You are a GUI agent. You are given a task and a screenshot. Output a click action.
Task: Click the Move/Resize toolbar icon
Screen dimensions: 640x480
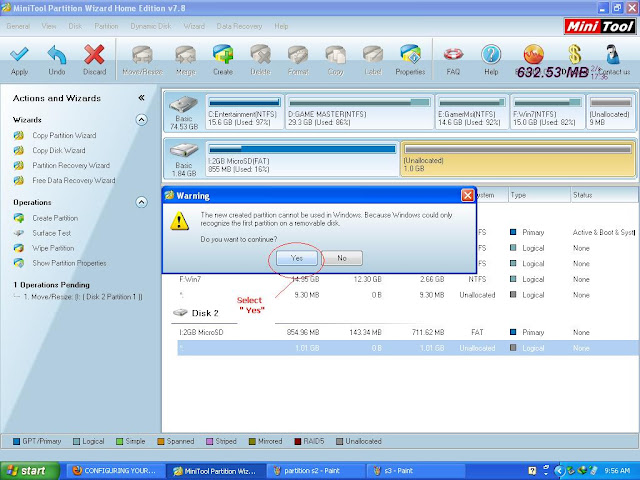[x=142, y=55]
